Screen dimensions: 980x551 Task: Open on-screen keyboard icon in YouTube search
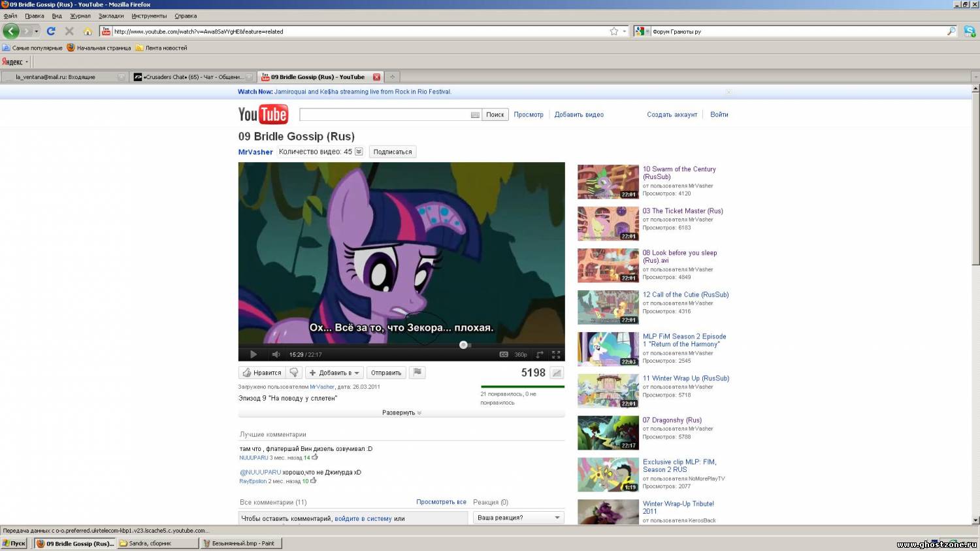point(475,115)
